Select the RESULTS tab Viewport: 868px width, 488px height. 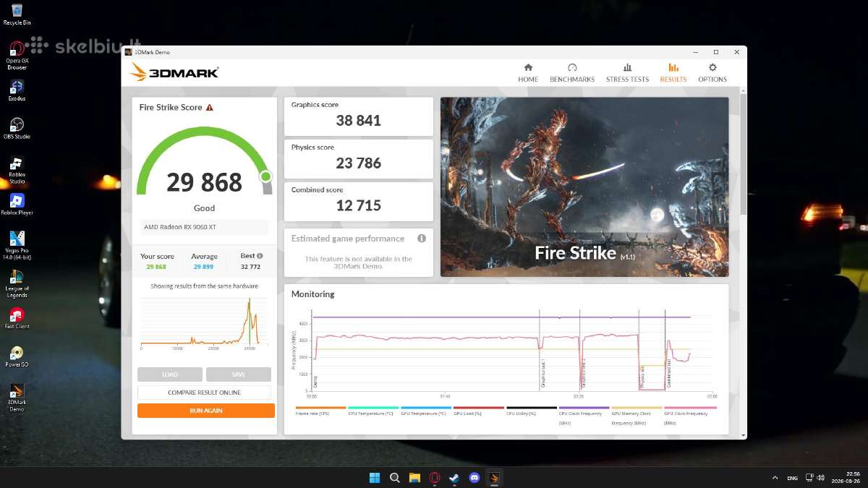point(673,72)
